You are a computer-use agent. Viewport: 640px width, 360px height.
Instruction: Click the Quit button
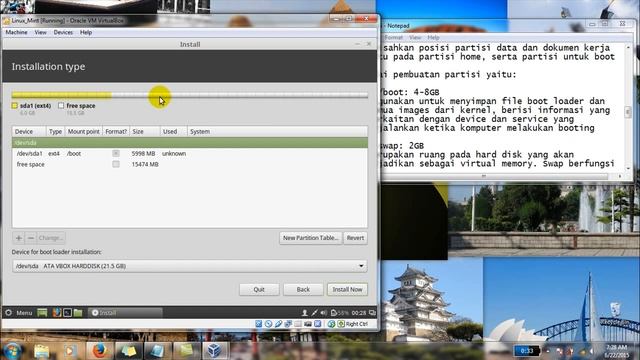click(259, 289)
